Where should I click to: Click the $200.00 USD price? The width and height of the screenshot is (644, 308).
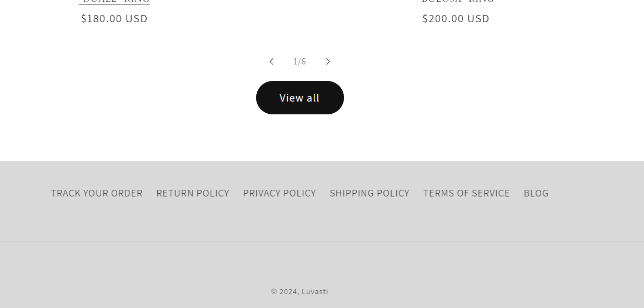[x=456, y=19]
